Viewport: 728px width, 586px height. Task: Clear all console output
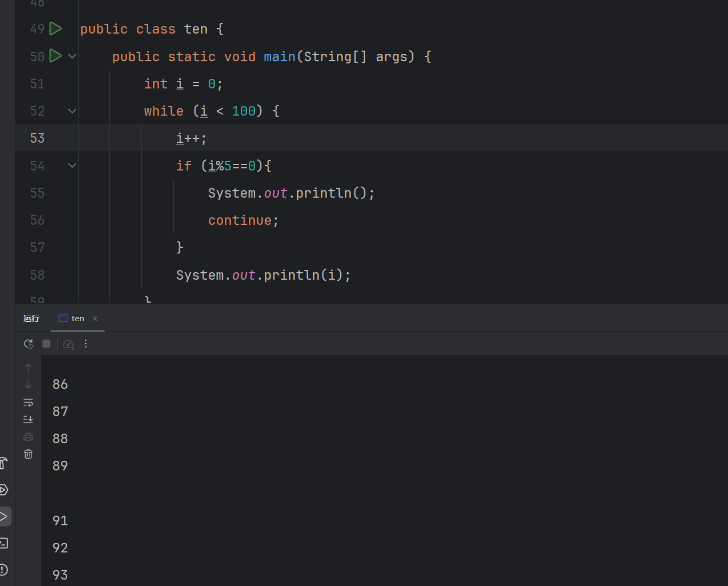click(28, 454)
